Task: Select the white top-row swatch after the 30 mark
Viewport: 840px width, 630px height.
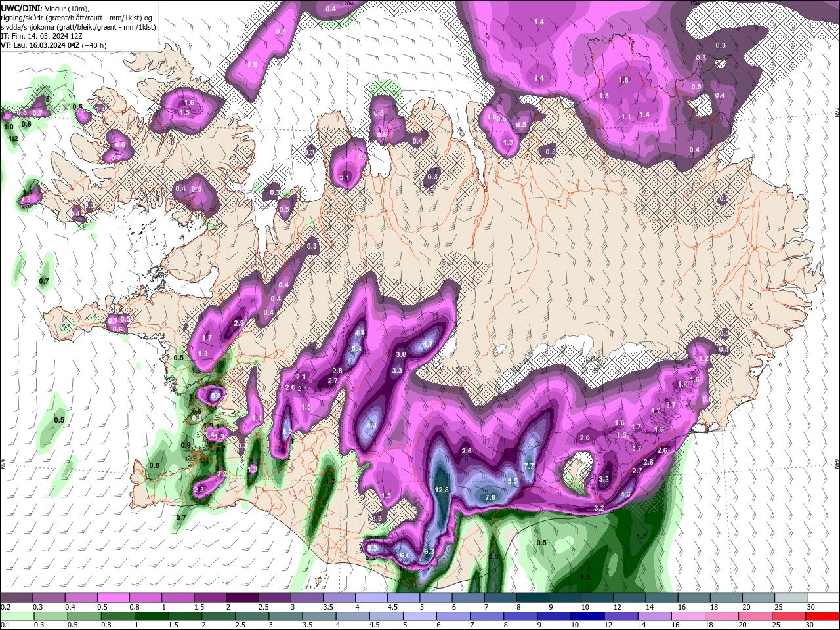Action: (823, 598)
